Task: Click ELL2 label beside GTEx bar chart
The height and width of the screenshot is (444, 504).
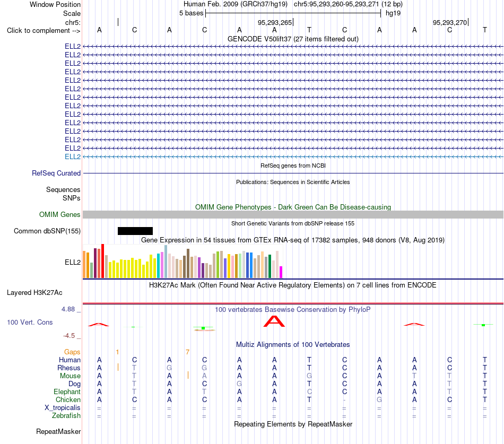Action: 73,262
